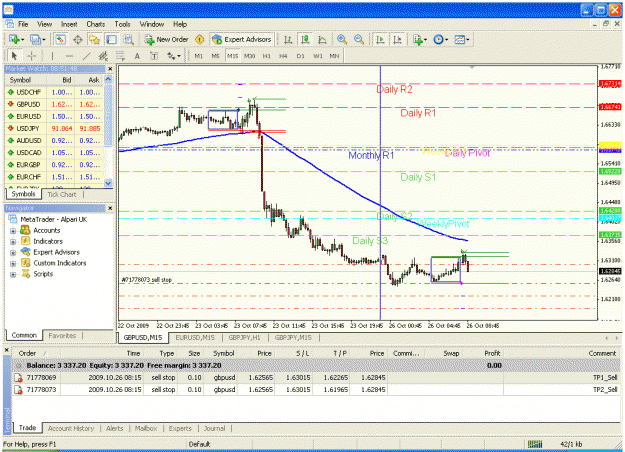This screenshot has height=452, width=625.
Task: Open the Indicators list dropdown icon
Action: pos(420,39)
